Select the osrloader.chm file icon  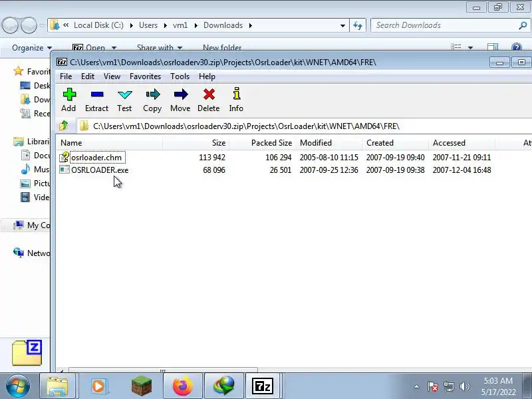click(x=64, y=157)
